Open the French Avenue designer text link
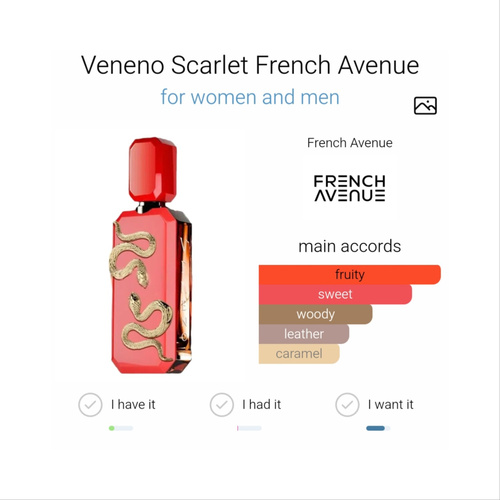Screen dimensions: 500x500 (x=350, y=143)
